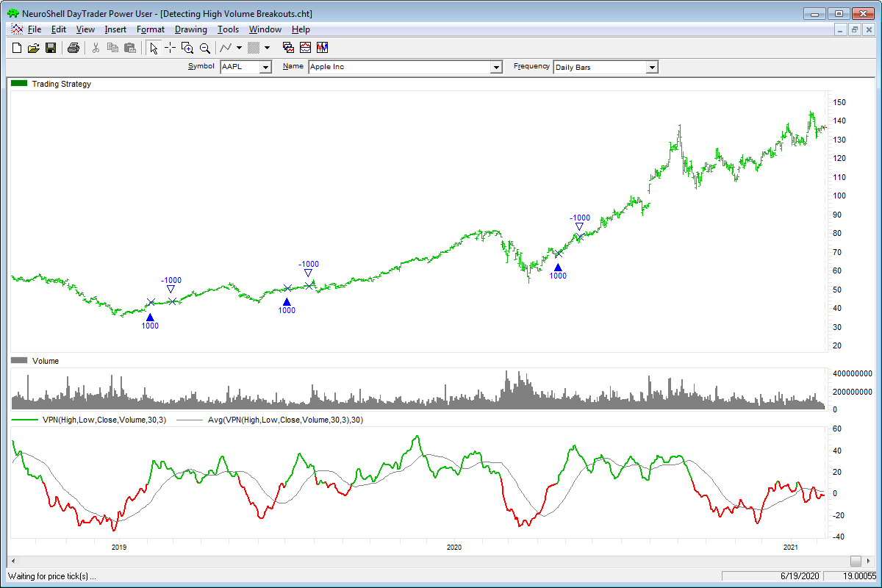This screenshot has width=882, height=588.
Task: Save the chart with floppy disk icon
Action: pos(51,48)
